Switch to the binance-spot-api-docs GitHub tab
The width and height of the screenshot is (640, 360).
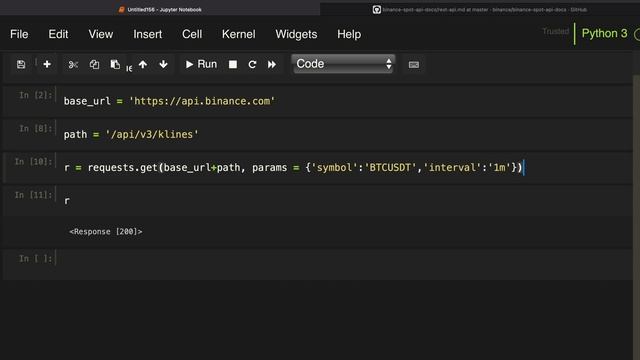coord(480,9)
